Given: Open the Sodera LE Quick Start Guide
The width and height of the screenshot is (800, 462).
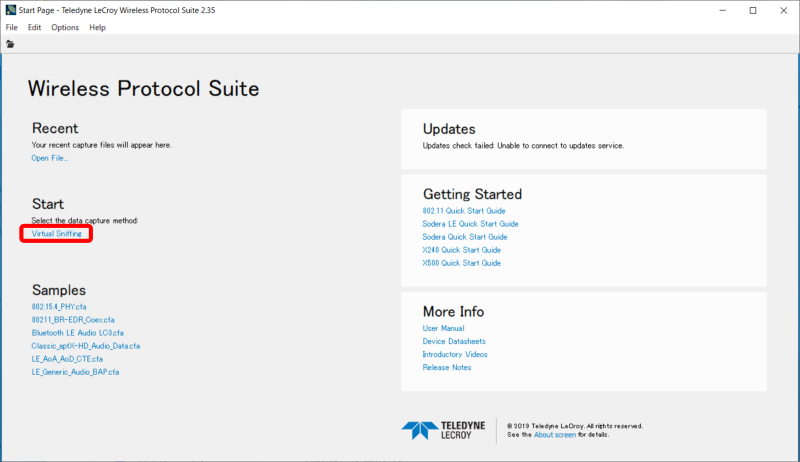Looking at the screenshot, I should [470, 224].
